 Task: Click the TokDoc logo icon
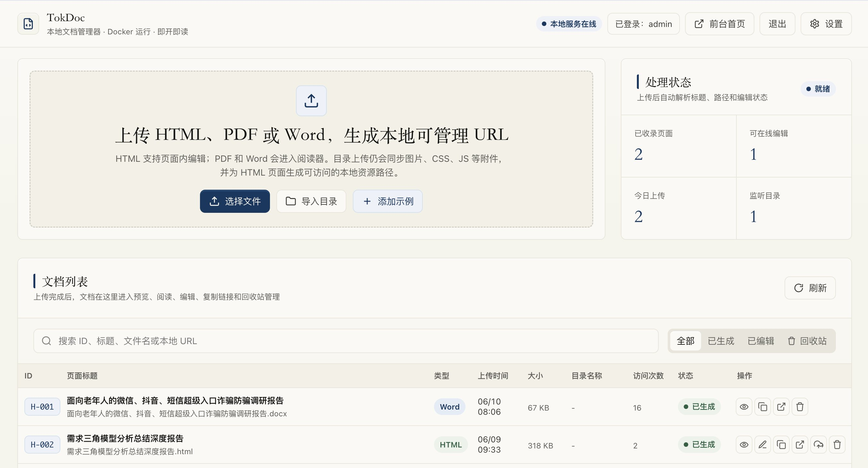point(28,24)
